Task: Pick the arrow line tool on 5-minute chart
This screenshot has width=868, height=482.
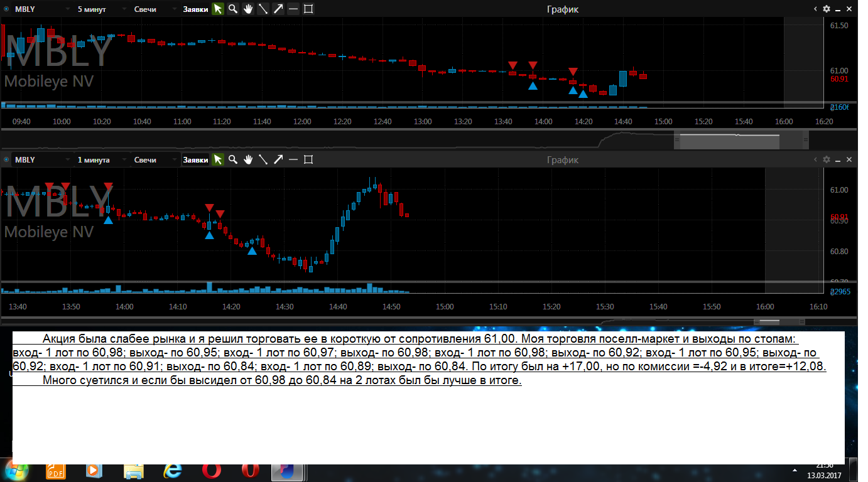Action: pyautogui.click(x=278, y=9)
